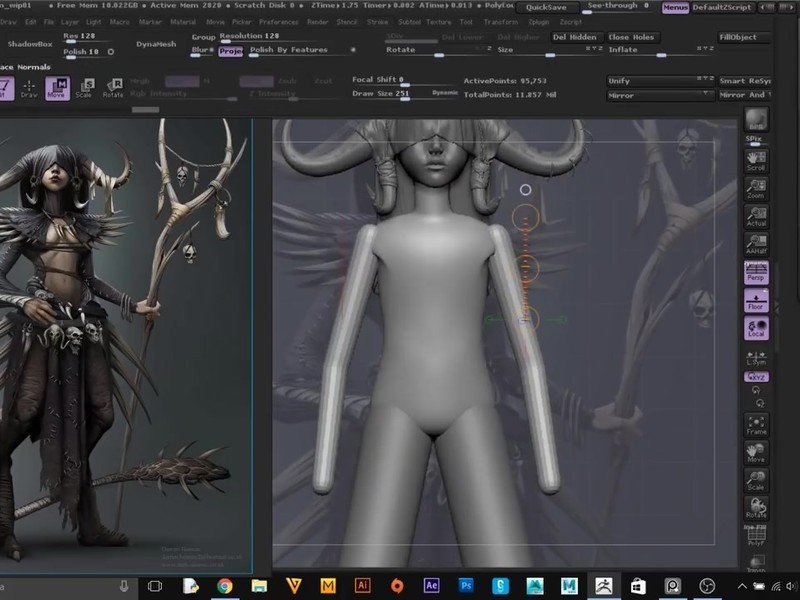The width and height of the screenshot is (800, 600).
Task: Open Google Chrome from the taskbar
Action: tap(224, 586)
